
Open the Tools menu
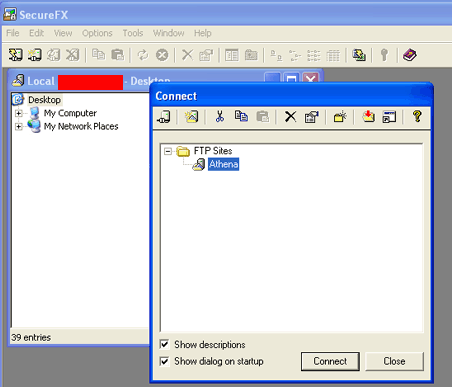[x=133, y=33]
